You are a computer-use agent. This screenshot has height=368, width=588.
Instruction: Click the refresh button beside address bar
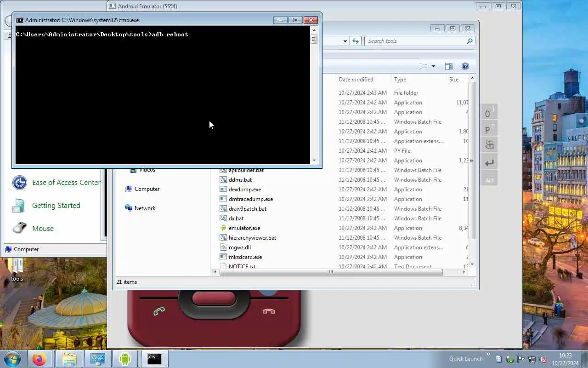coord(356,41)
